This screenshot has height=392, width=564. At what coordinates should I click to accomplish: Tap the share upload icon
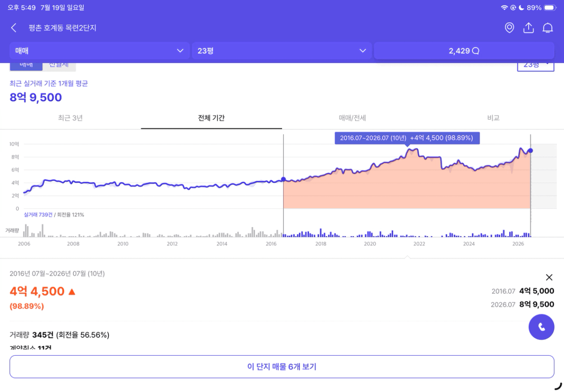pyautogui.click(x=528, y=28)
